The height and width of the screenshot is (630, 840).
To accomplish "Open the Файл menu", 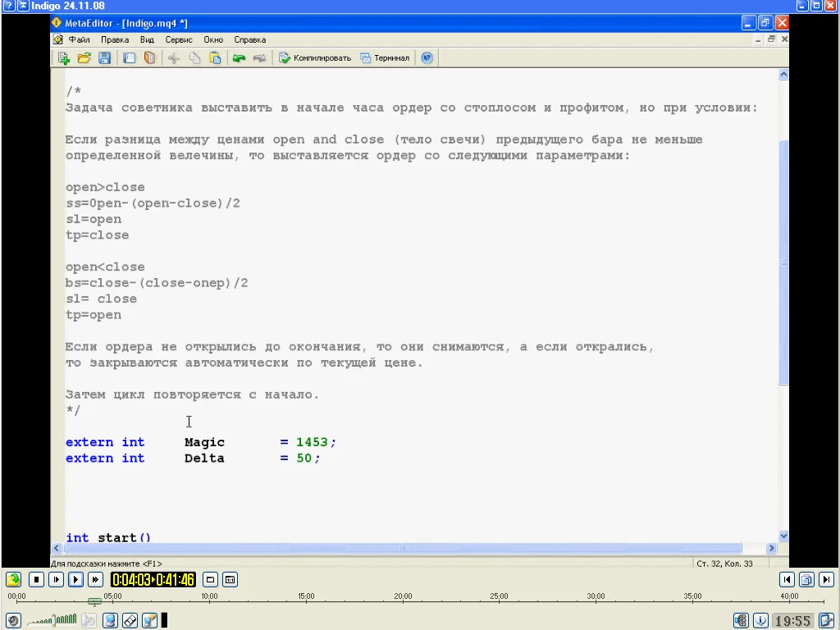I will point(79,39).
